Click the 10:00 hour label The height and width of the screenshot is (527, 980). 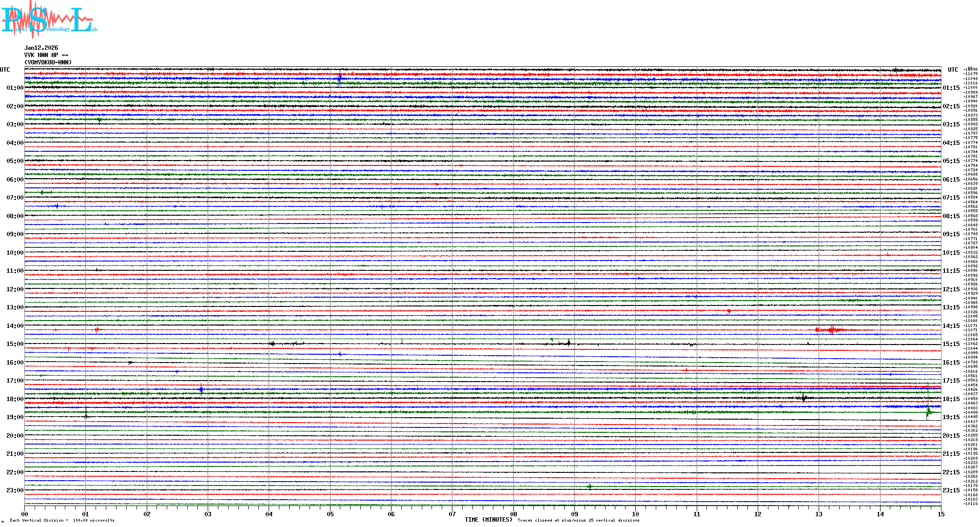pos(15,253)
